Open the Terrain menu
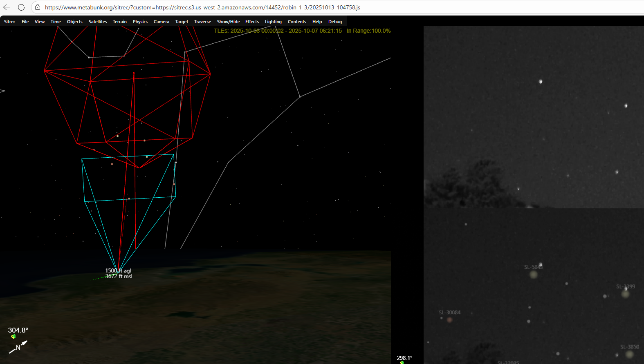 click(120, 22)
